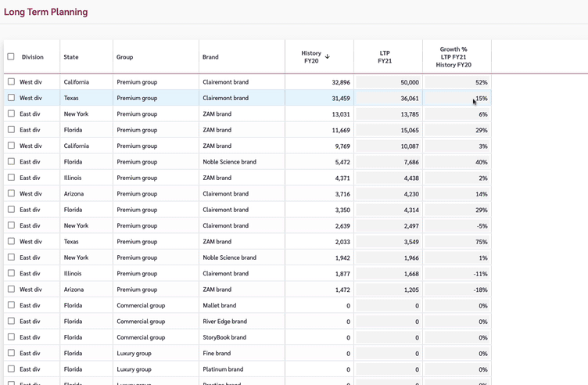Screen dimensions: 588x385
Task: Check the Florida Noble Science brand checkbox
Action: click(x=11, y=161)
